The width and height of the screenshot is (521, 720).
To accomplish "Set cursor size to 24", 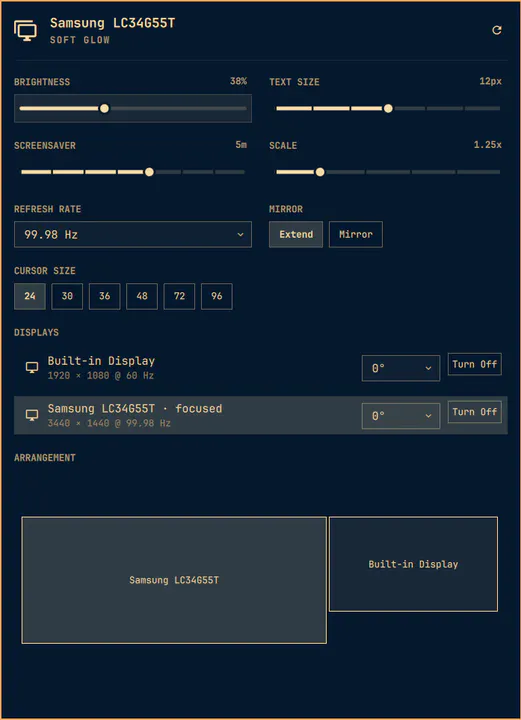I will point(30,296).
